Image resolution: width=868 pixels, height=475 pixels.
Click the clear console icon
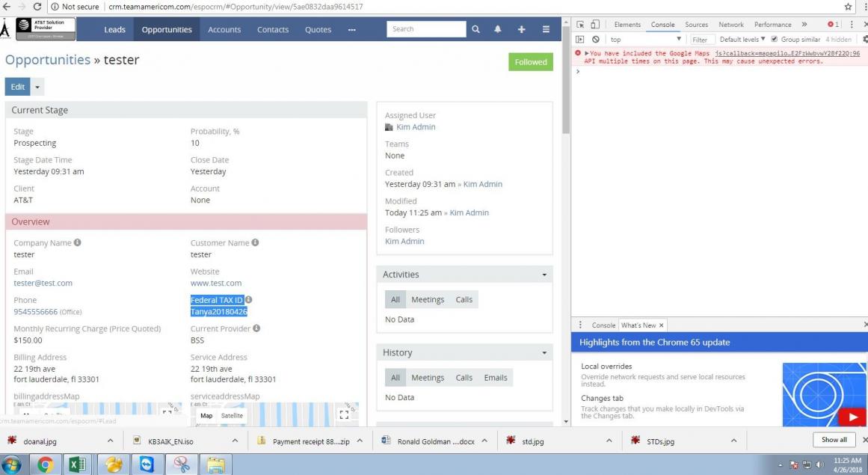pyautogui.click(x=596, y=40)
